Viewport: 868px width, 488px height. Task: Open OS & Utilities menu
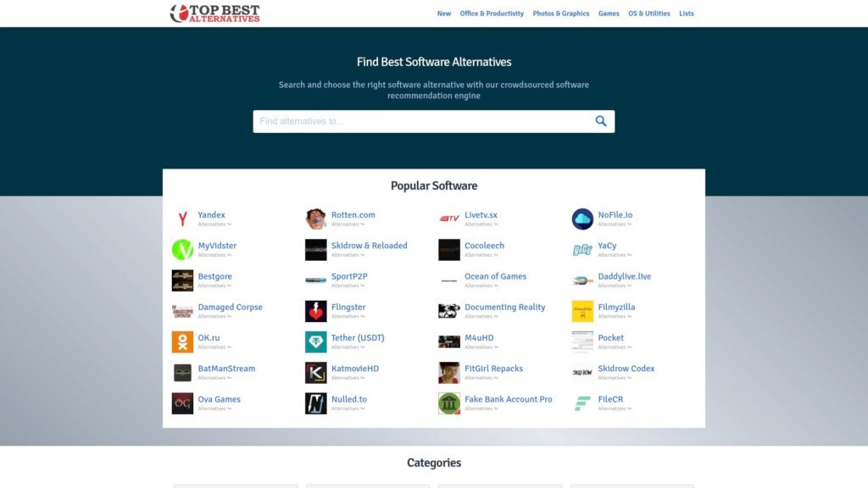click(x=648, y=14)
